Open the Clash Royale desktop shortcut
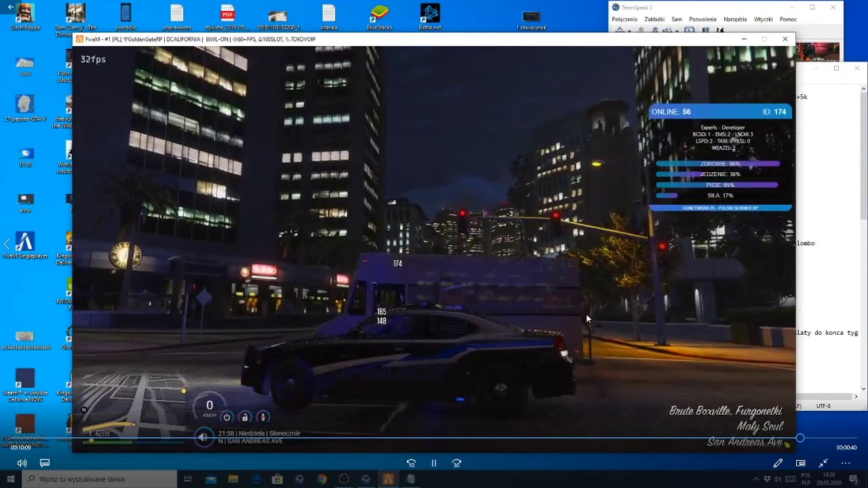The image size is (868, 488). [x=25, y=17]
